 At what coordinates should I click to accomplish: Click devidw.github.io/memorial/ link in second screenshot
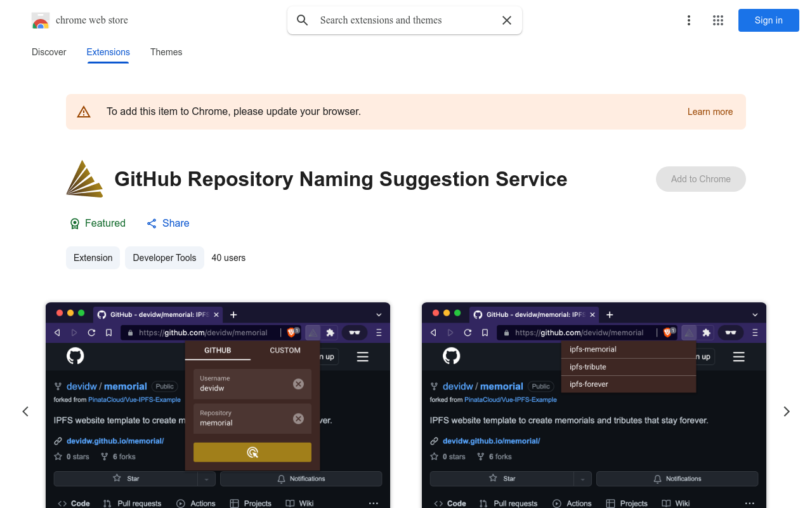491,441
